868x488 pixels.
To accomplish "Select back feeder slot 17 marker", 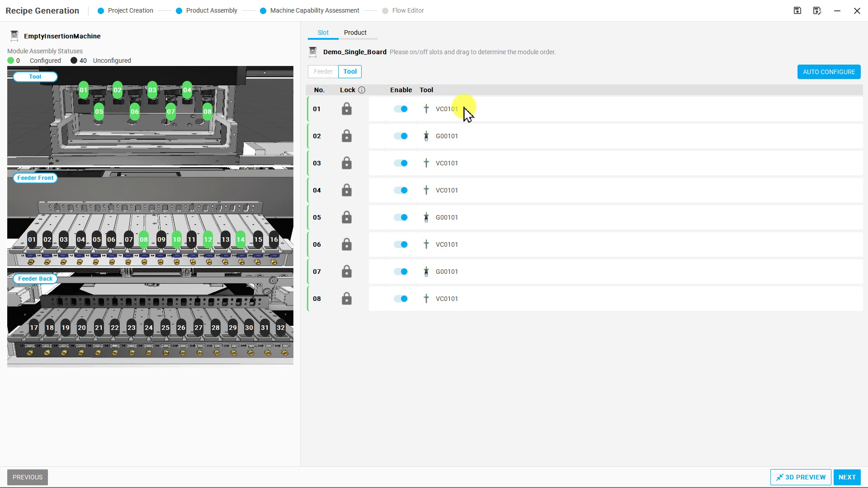I will (x=34, y=328).
